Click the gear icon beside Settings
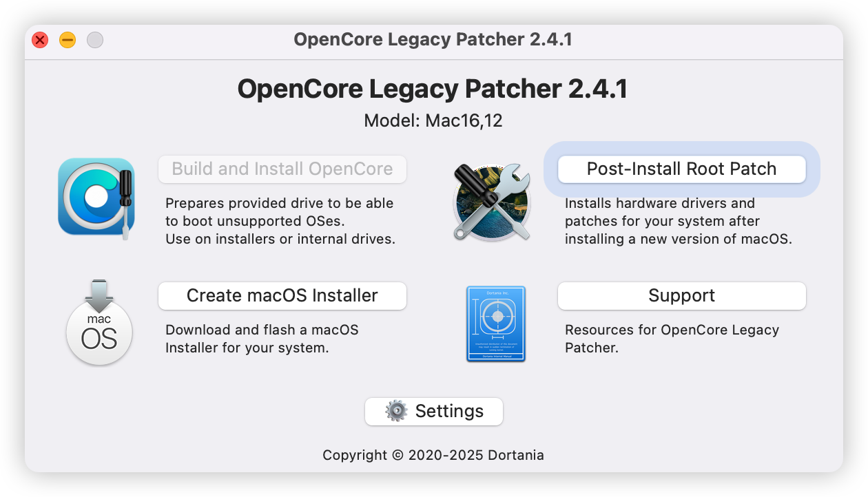This screenshot has width=868, height=497. tap(397, 411)
